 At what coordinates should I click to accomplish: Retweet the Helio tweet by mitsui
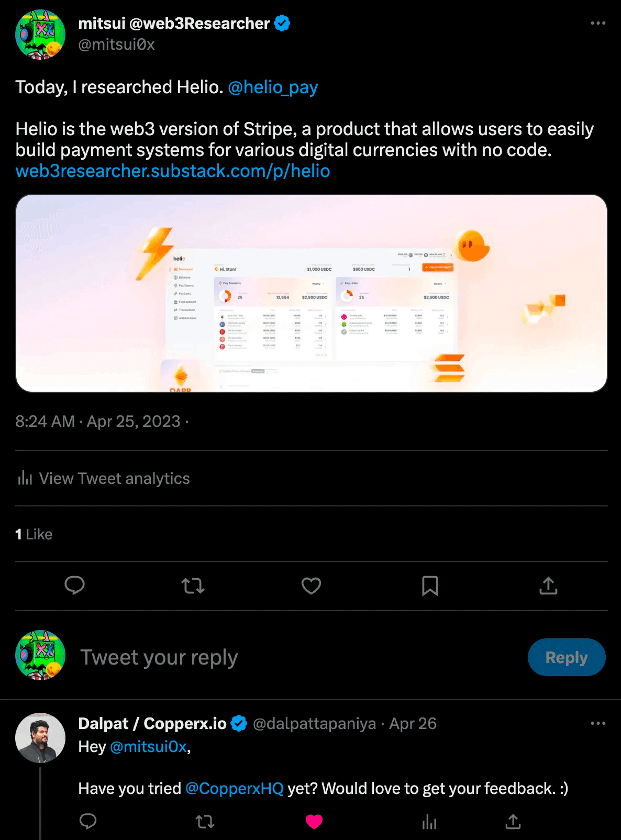(193, 585)
